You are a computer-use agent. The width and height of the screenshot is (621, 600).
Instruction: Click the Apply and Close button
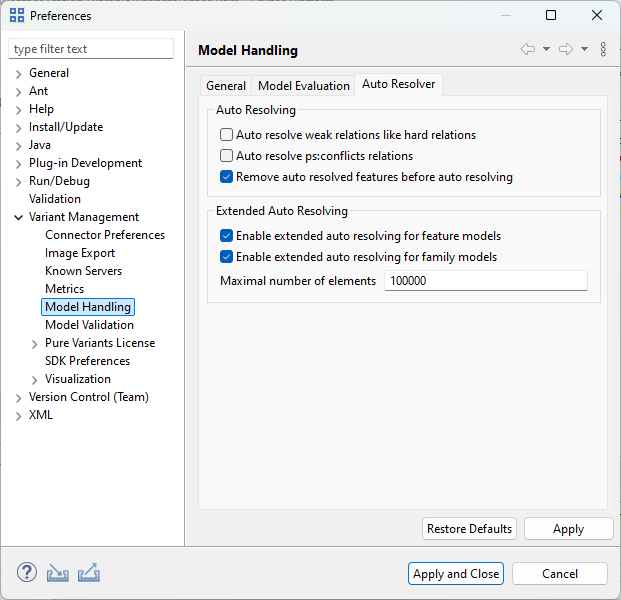point(456,574)
